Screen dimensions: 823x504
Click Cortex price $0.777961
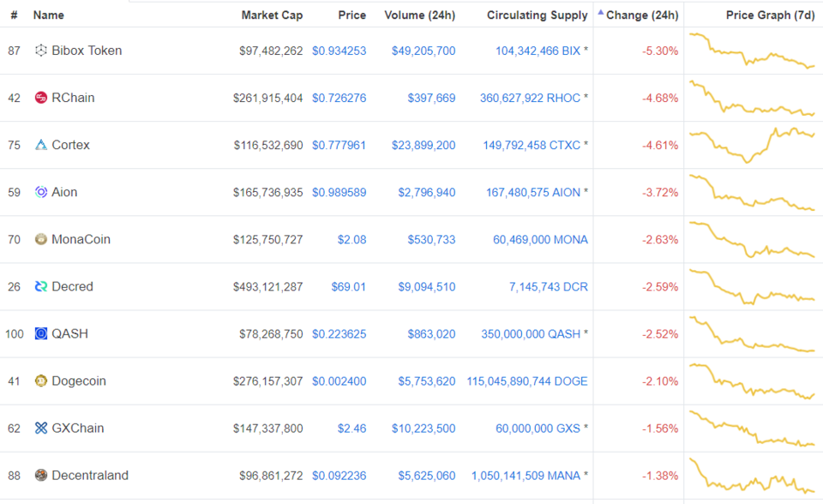click(x=339, y=146)
